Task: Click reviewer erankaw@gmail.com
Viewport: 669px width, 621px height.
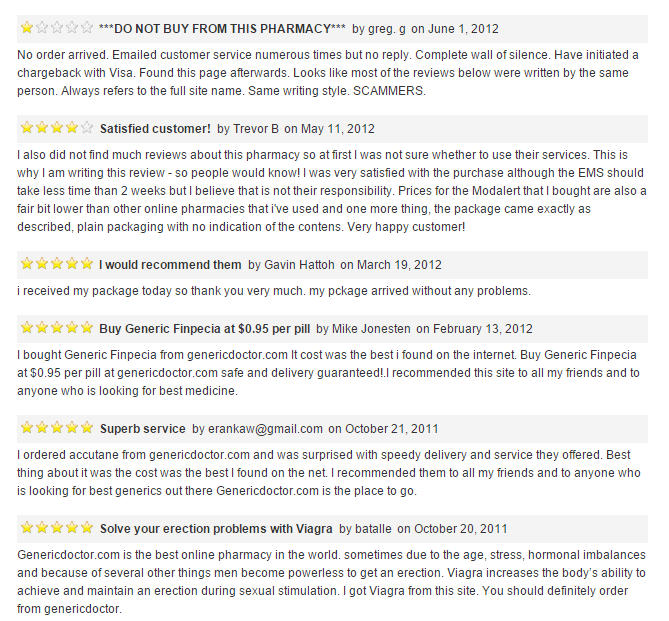Action: coord(265,429)
